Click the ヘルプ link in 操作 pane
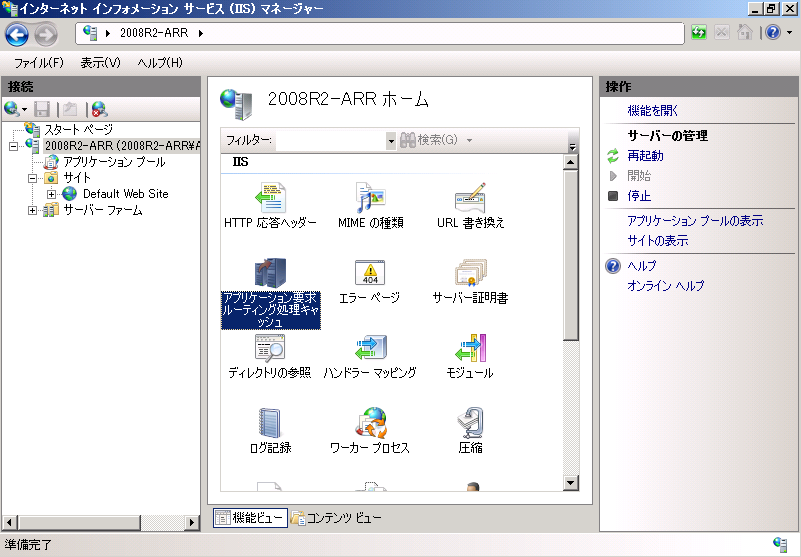Screen dimensions: 801x557 tap(642, 266)
